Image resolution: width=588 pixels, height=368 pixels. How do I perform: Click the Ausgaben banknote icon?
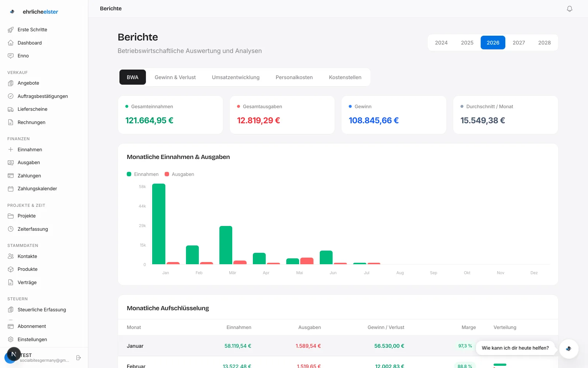pyautogui.click(x=11, y=162)
